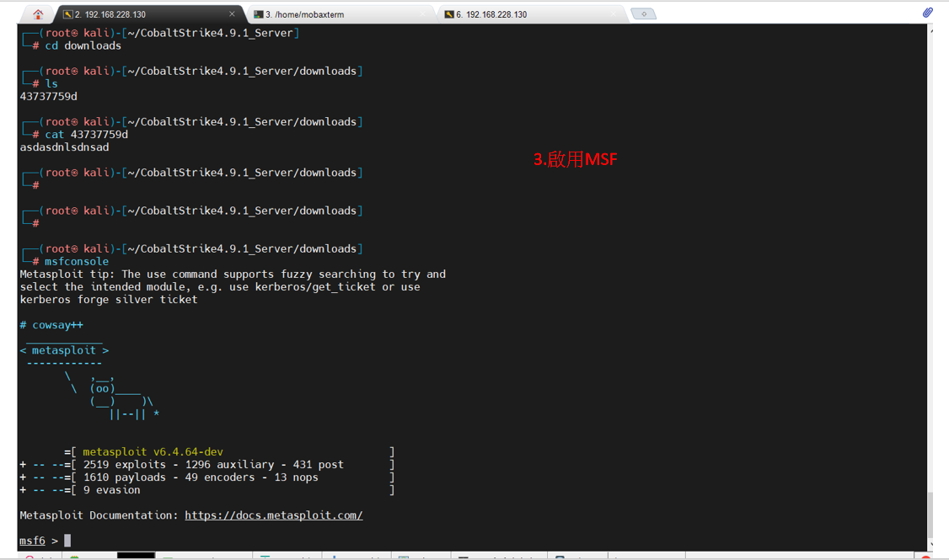Viewport: 949px width, 560px height.
Task: Open the Home tab icon
Action: (38, 14)
